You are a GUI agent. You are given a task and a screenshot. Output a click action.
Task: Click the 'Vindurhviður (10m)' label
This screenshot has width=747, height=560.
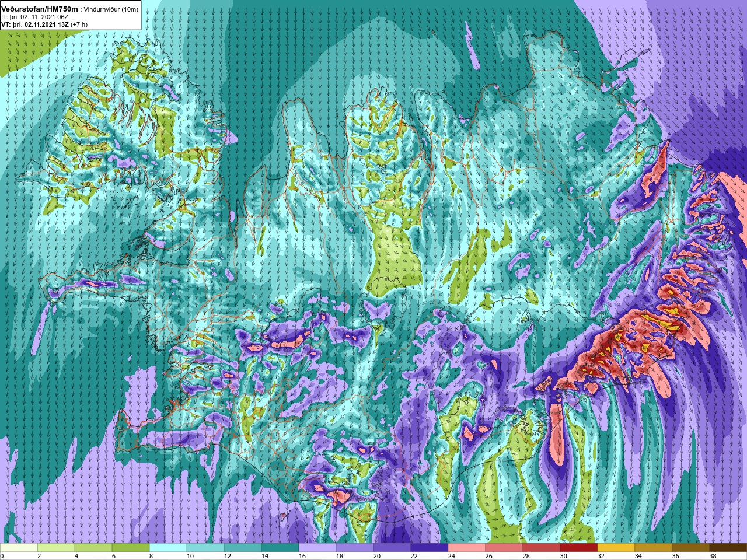pyautogui.click(x=111, y=9)
